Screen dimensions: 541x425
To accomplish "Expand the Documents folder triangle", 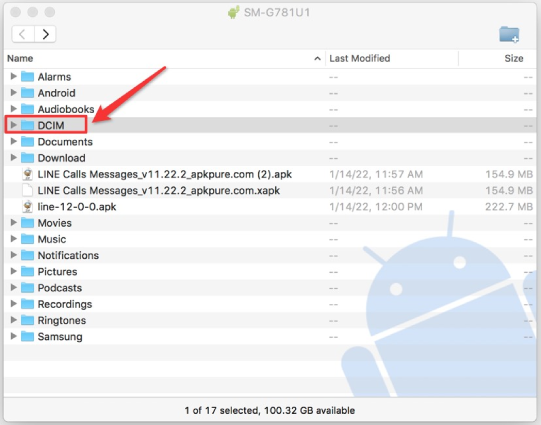I will (13, 141).
